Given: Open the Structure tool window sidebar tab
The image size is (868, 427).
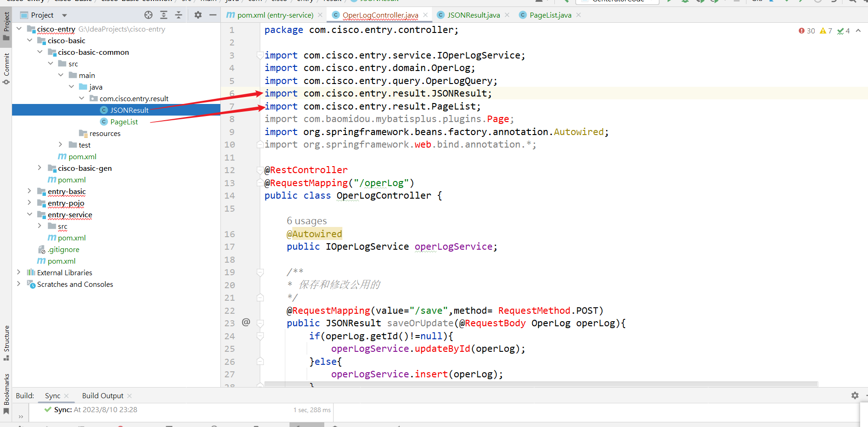Looking at the screenshot, I should [6, 343].
